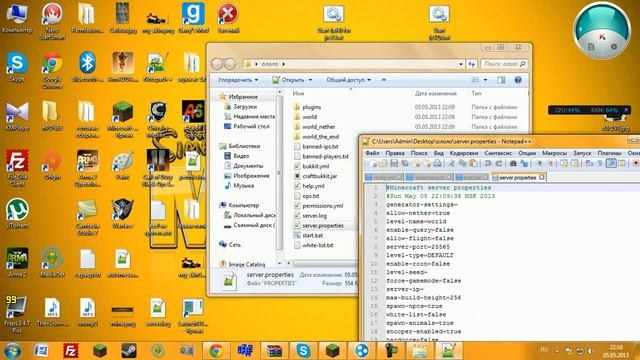Screen dimensions: 640x360
Task: Expand the Explorer address bar history dropdown
Action: click(461, 64)
